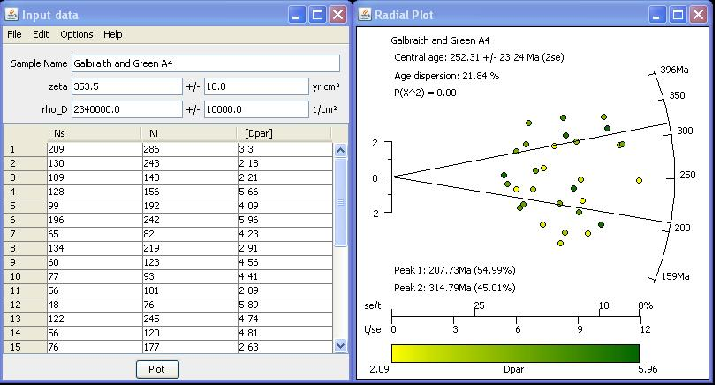
Task: Click the Ns column header
Action: [x=94, y=133]
